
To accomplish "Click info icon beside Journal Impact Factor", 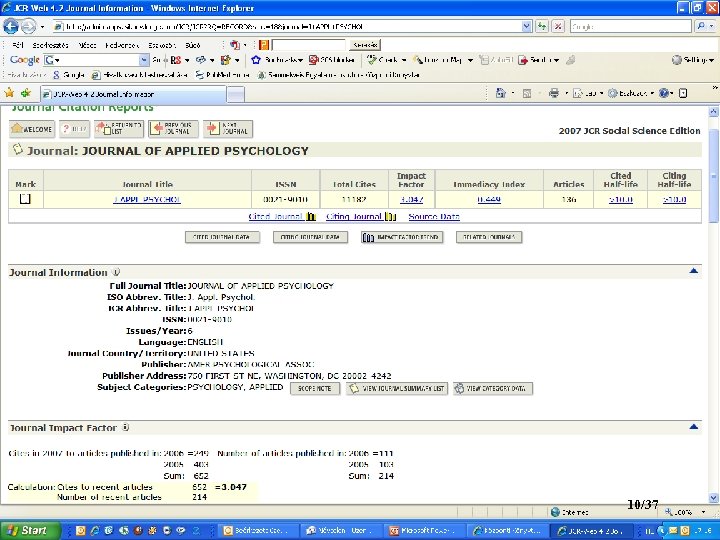I will coord(127,427).
